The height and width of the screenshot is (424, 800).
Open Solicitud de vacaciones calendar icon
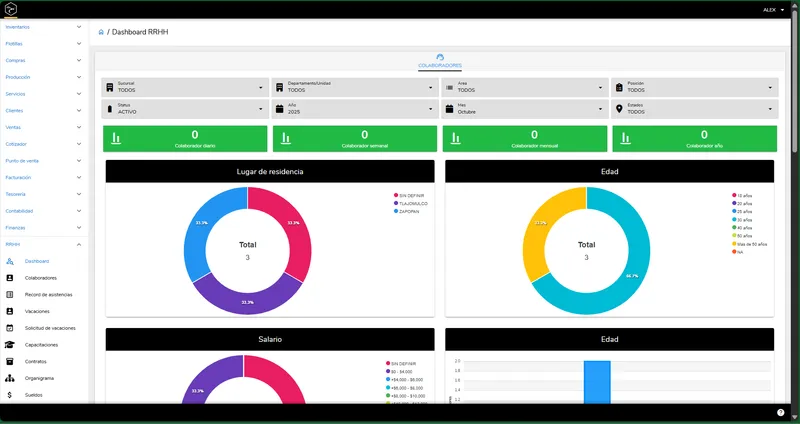point(9,328)
